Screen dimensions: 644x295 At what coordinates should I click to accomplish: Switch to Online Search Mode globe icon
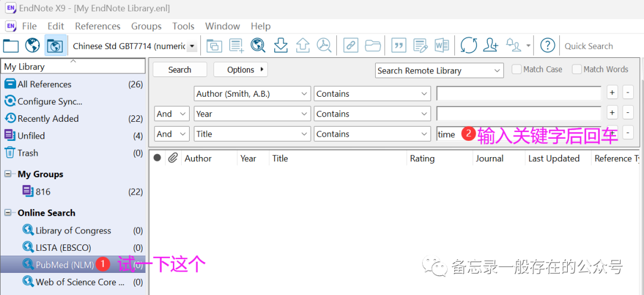pyautogui.click(x=32, y=45)
